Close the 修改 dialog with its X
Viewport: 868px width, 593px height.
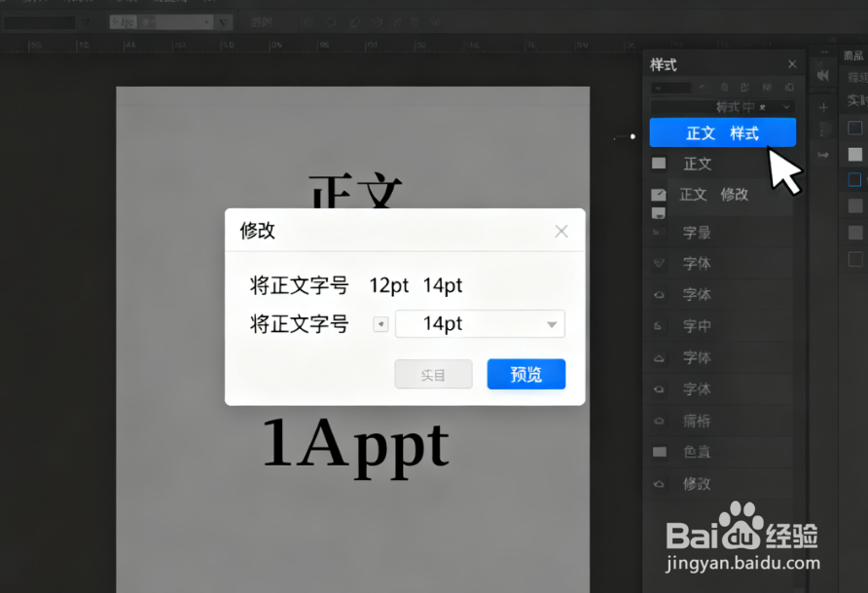[561, 231]
